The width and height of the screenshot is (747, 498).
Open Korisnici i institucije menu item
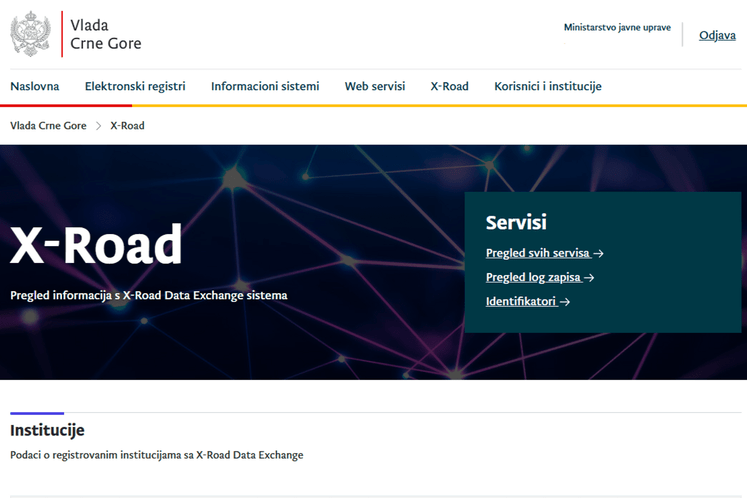[547, 86]
